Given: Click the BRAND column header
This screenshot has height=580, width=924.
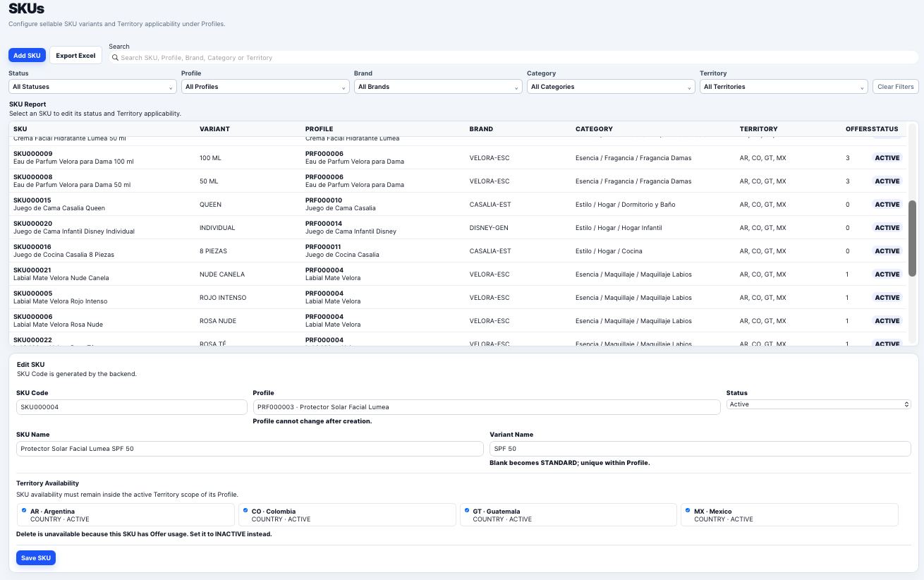Looking at the screenshot, I should [x=481, y=129].
